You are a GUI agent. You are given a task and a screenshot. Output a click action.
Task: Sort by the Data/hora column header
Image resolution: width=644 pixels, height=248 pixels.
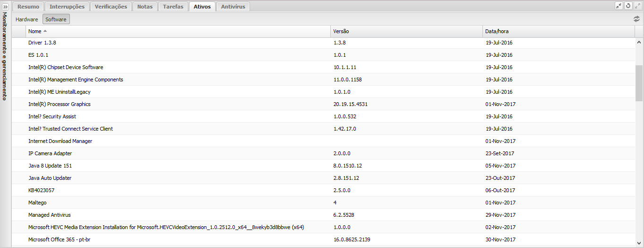558,31
